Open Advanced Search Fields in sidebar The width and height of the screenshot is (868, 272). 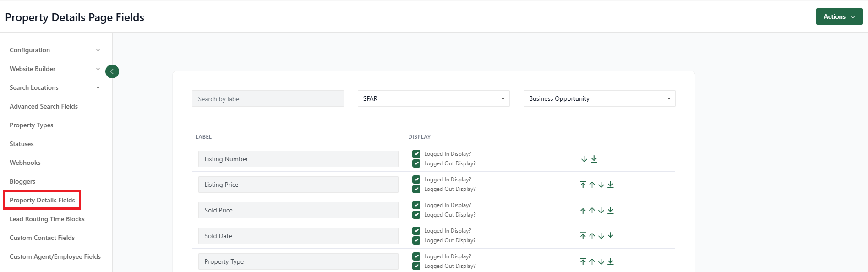44,106
